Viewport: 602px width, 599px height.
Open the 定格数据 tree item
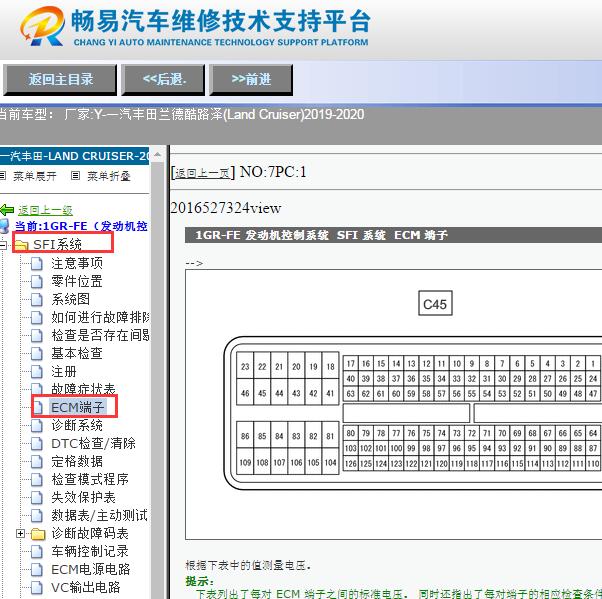77,462
